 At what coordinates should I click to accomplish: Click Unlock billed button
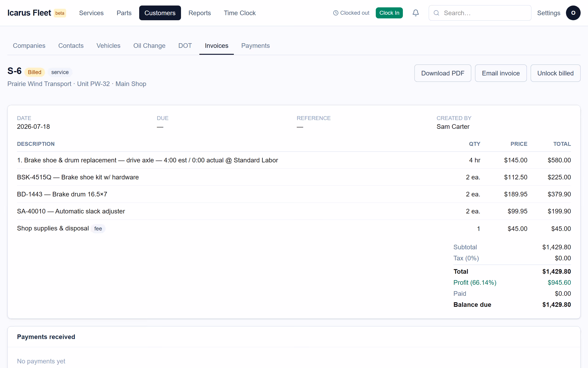pos(555,73)
